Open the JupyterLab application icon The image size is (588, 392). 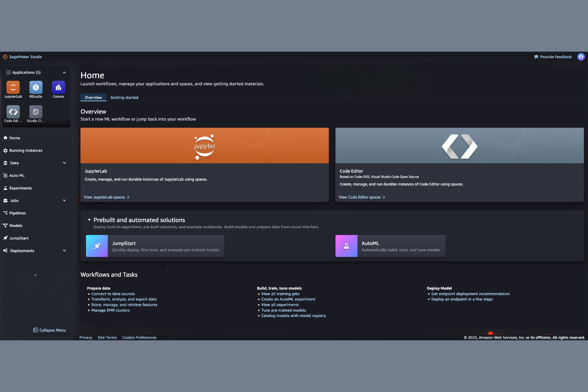13,87
